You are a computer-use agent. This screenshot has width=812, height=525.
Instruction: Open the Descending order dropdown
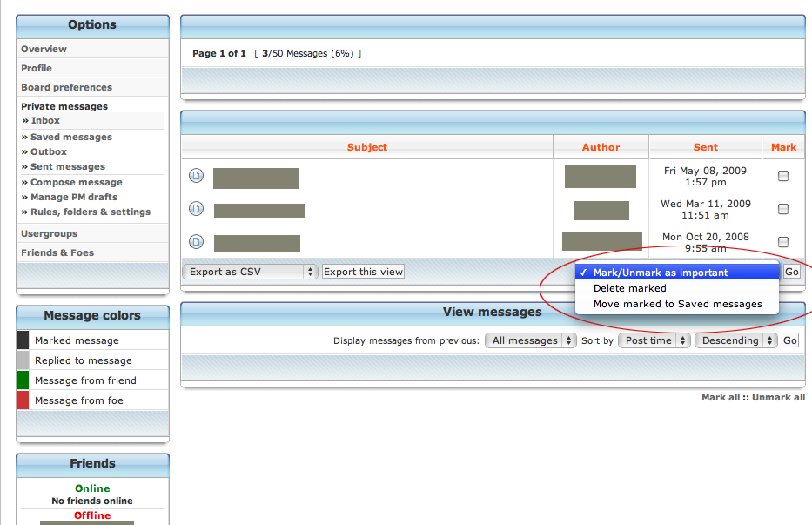(735, 340)
